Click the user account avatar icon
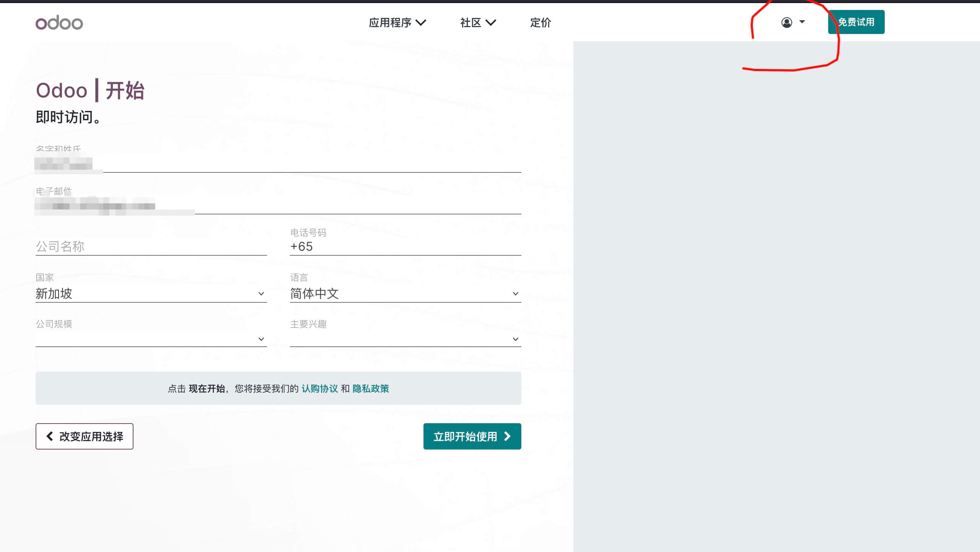The width and height of the screenshot is (980, 552). pos(786,23)
